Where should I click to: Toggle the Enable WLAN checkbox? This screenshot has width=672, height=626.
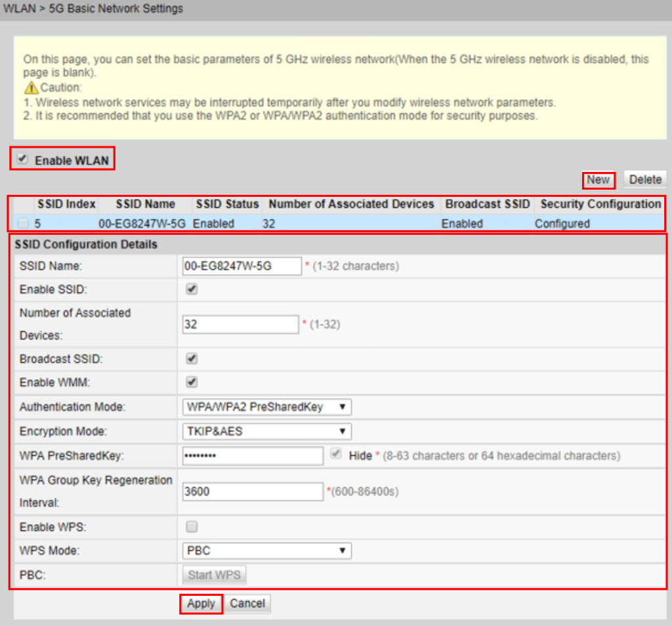coord(23,159)
